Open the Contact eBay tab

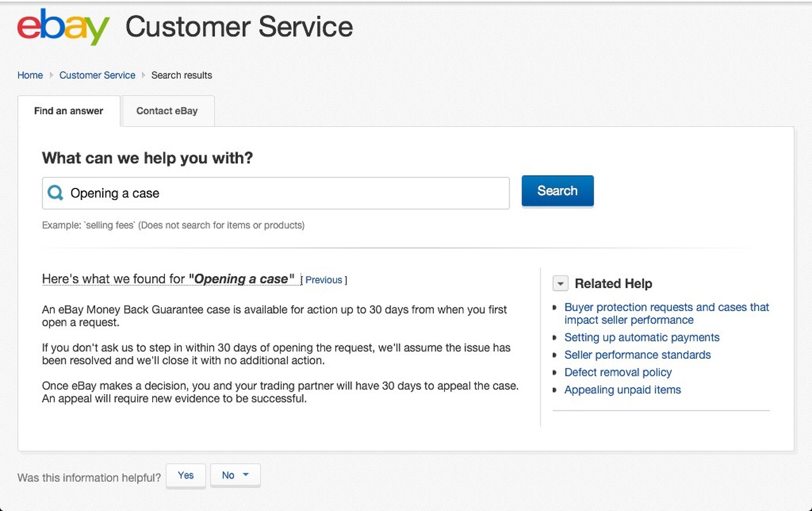click(x=167, y=111)
